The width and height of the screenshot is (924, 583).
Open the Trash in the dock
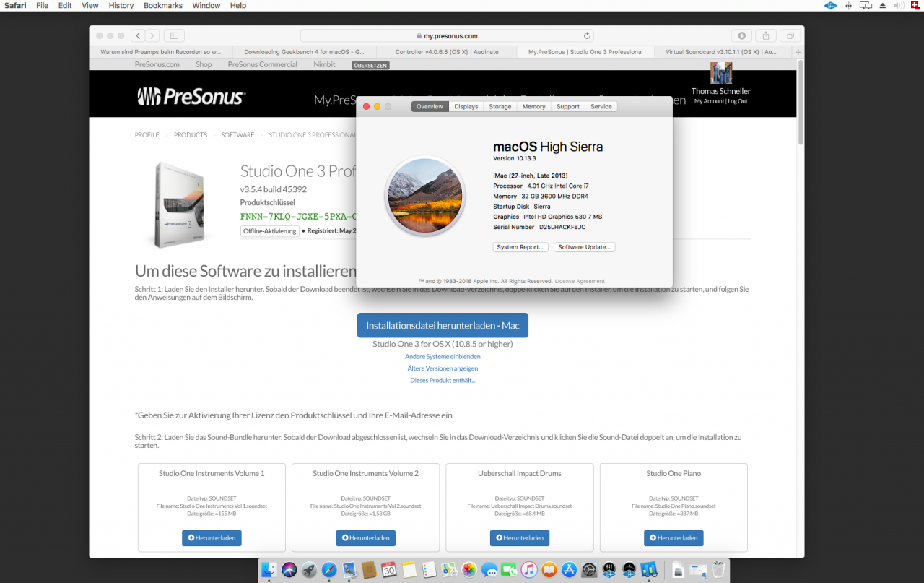pos(718,569)
